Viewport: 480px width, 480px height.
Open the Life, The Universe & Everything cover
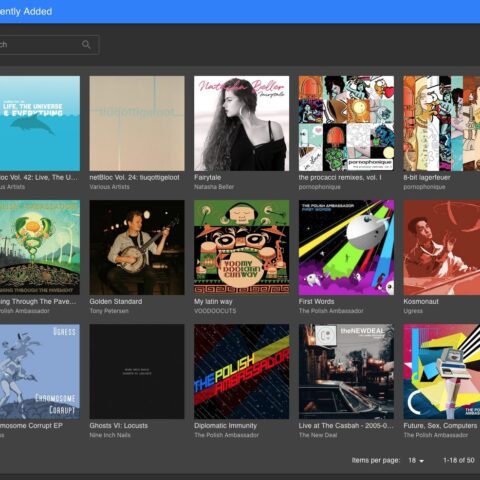(x=40, y=123)
